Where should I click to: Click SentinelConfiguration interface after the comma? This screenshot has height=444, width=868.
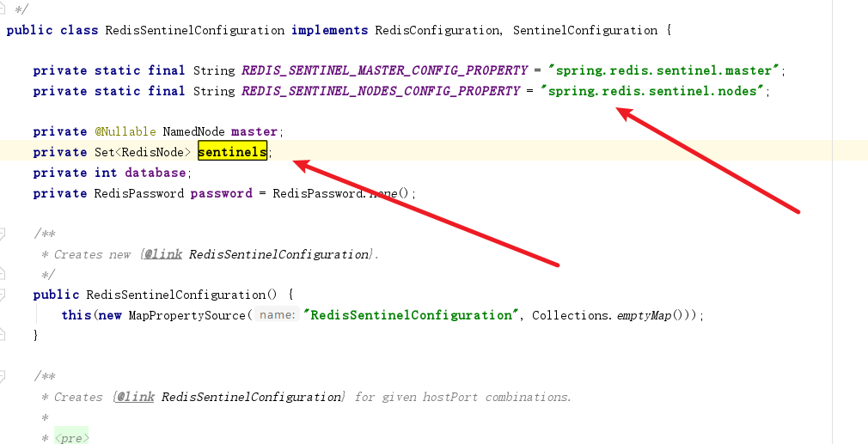tap(585, 30)
